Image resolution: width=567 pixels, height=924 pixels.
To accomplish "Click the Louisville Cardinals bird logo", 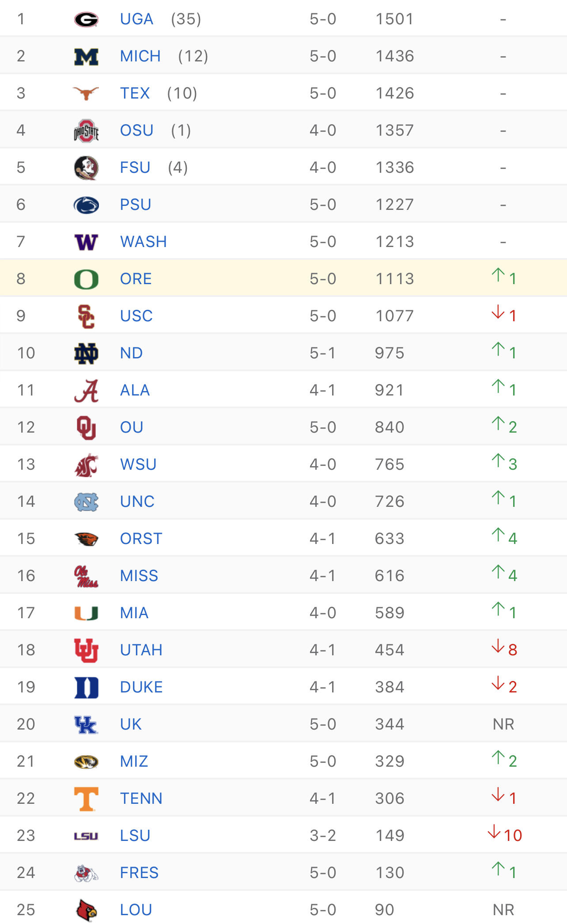I will click(86, 910).
